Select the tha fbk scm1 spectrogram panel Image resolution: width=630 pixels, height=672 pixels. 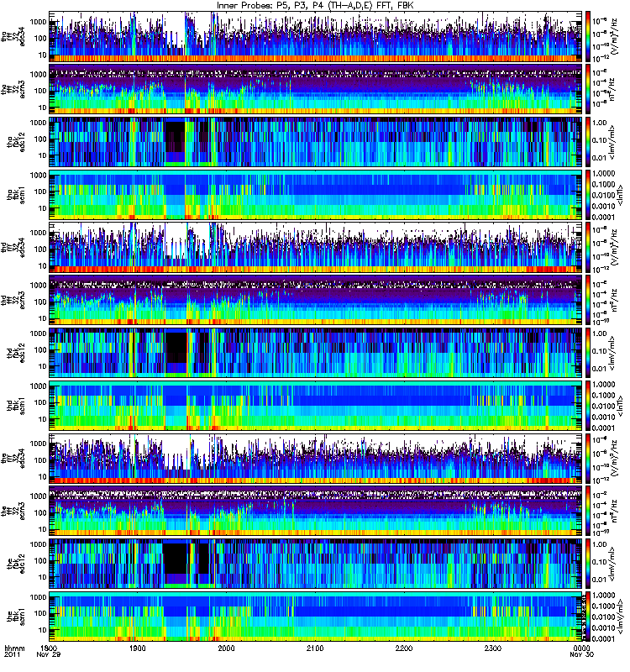tap(316, 195)
